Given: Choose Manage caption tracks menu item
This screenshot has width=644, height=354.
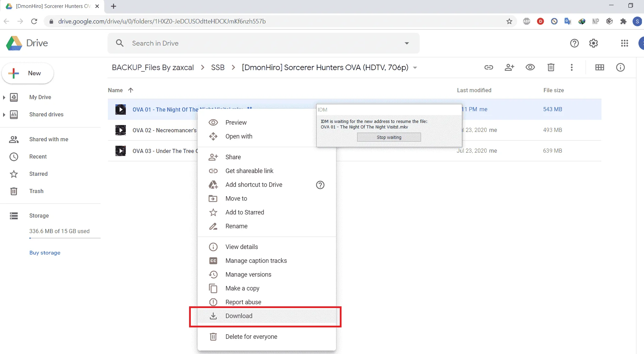Looking at the screenshot, I should pyautogui.click(x=267, y=261).
